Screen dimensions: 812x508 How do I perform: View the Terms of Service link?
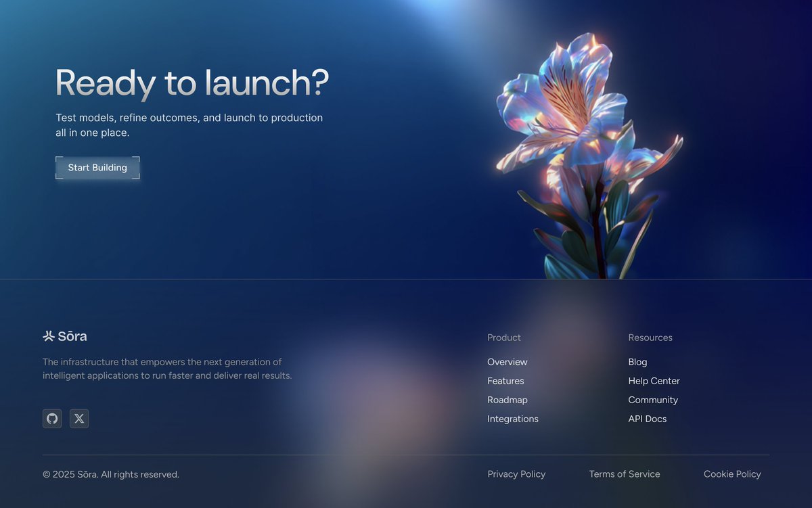[x=625, y=474]
